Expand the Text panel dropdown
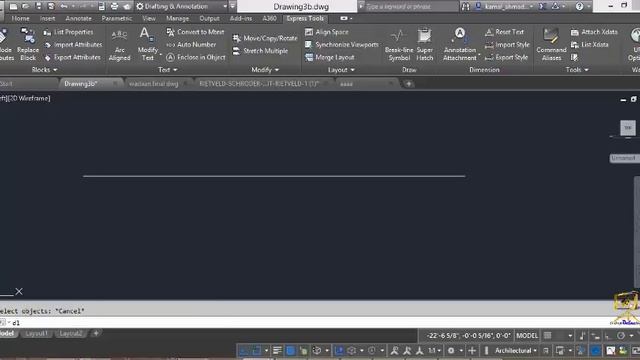Image resolution: width=640 pixels, height=360 pixels. [x=167, y=70]
